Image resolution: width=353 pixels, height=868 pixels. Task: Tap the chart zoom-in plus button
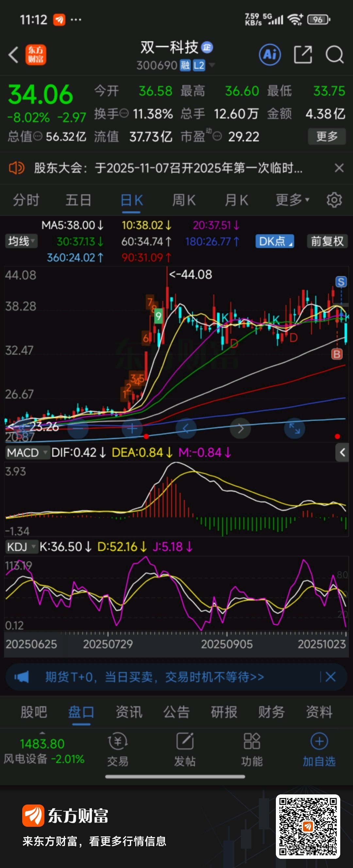pyautogui.click(x=132, y=429)
